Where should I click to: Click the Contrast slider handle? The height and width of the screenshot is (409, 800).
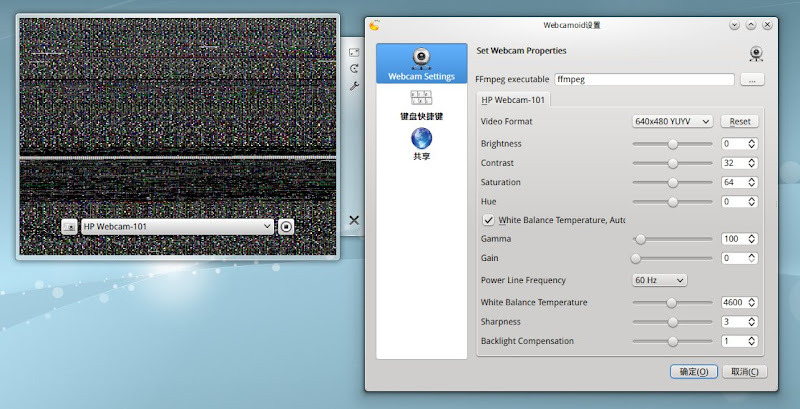(673, 163)
